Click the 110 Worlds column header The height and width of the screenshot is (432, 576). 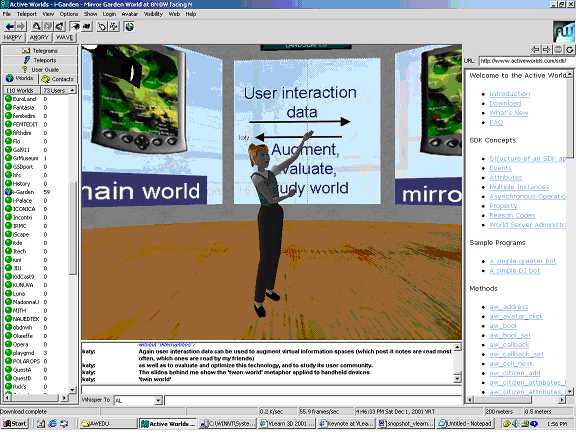coord(21,90)
